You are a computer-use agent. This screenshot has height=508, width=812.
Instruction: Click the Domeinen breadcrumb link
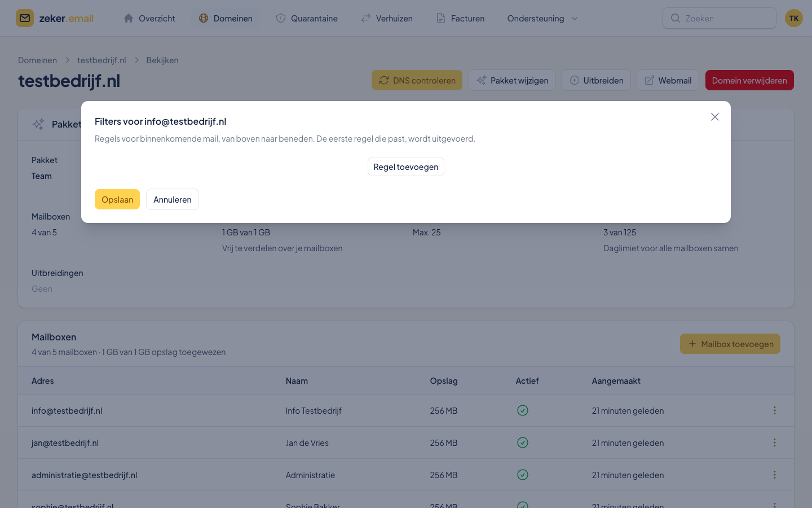click(x=37, y=60)
